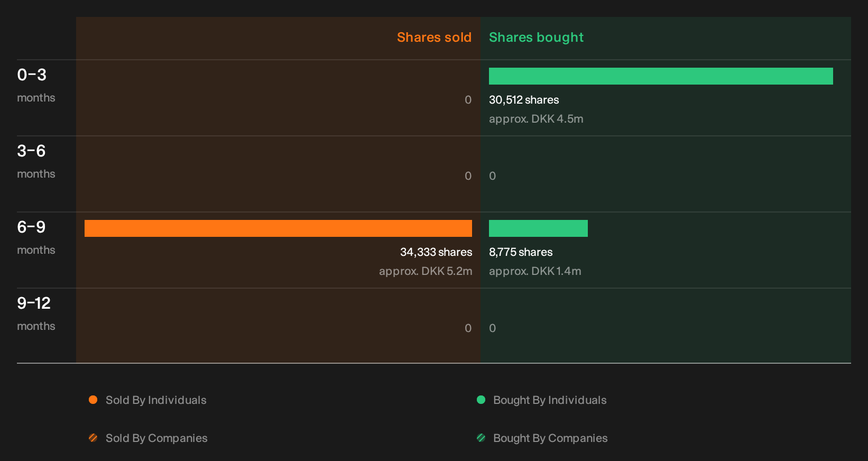Click the bought zero in the 9-12 months row
The width and height of the screenshot is (868, 461).
point(493,328)
